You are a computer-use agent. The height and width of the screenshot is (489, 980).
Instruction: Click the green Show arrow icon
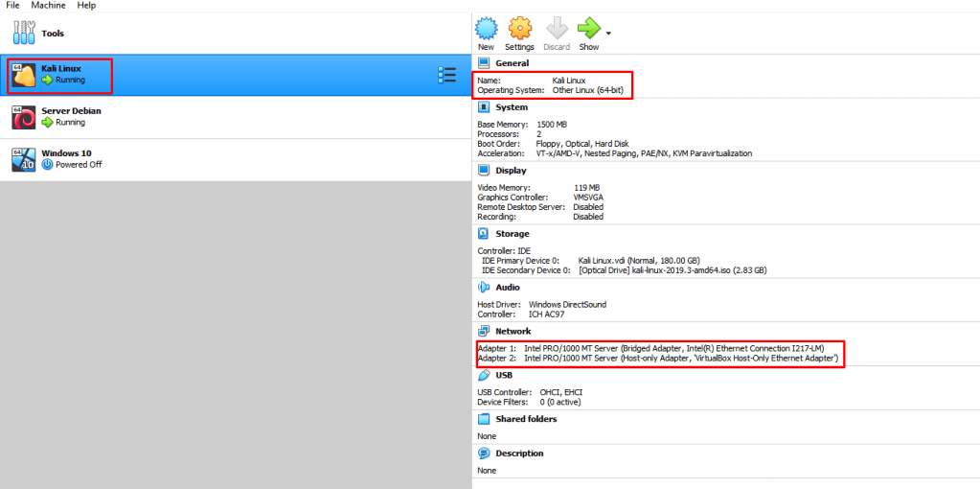pyautogui.click(x=588, y=29)
